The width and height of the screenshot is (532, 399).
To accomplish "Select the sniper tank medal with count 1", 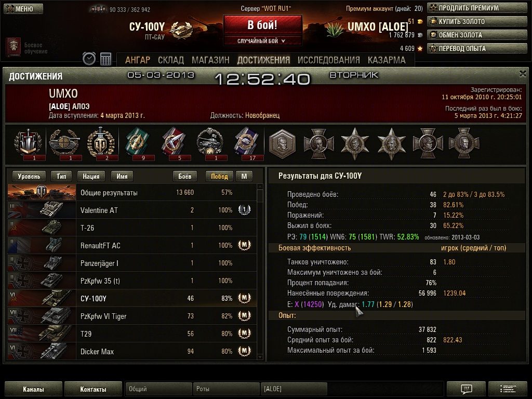I will click(64, 143).
